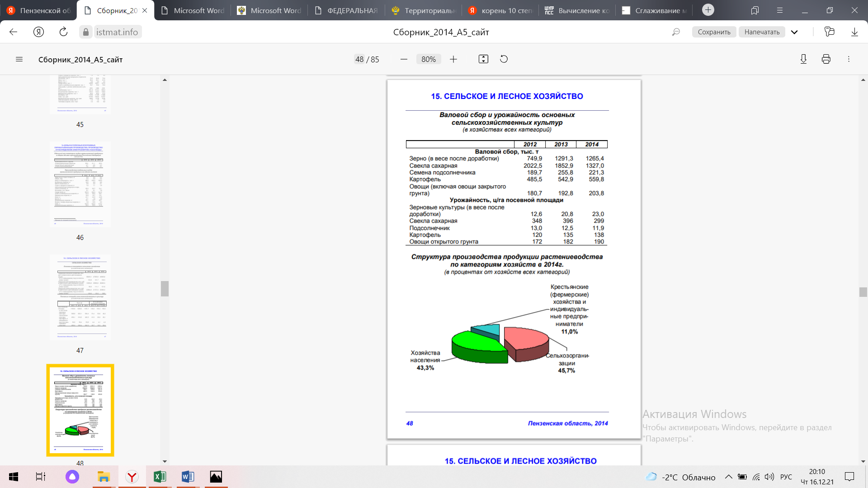Open Excel from the taskbar
This screenshot has width=868, height=488.
coord(160,477)
